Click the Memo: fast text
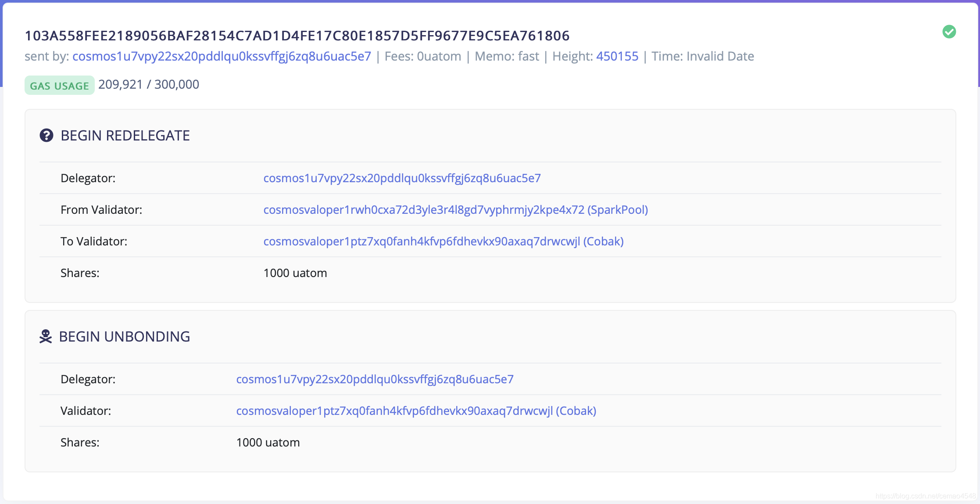Viewport: 980px width, 504px height. 507,56
